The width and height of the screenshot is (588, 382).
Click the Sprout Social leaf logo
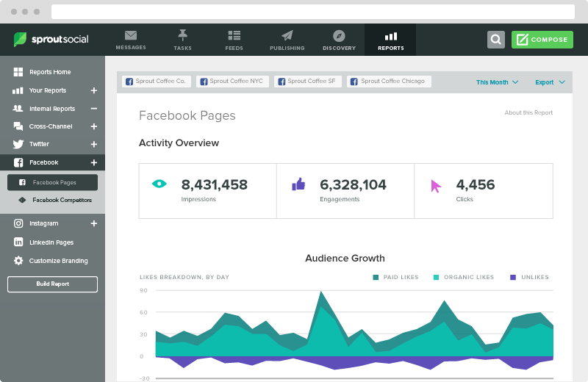(x=20, y=40)
